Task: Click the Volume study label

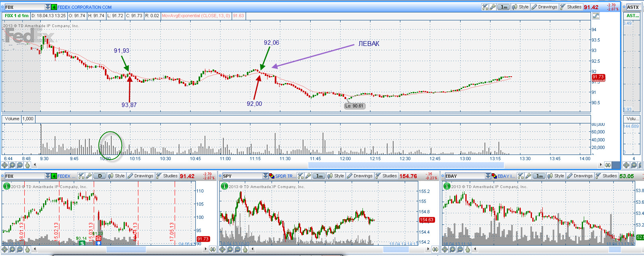Action: click(12, 119)
